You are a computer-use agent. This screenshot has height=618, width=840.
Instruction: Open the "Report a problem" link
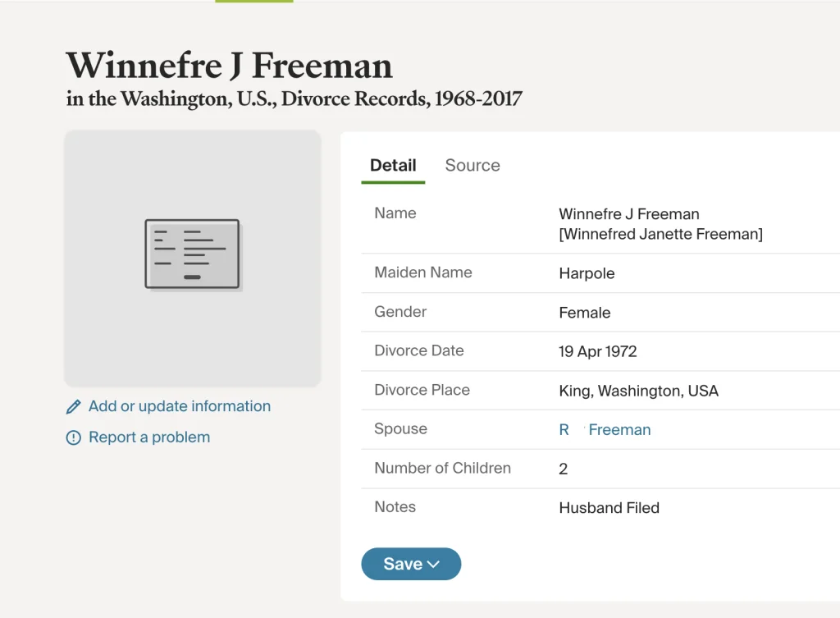pyautogui.click(x=148, y=437)
